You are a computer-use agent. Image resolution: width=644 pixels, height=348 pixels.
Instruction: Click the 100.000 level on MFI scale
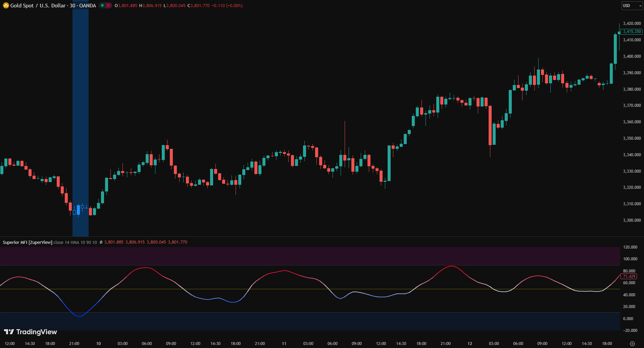pos(630,259)
